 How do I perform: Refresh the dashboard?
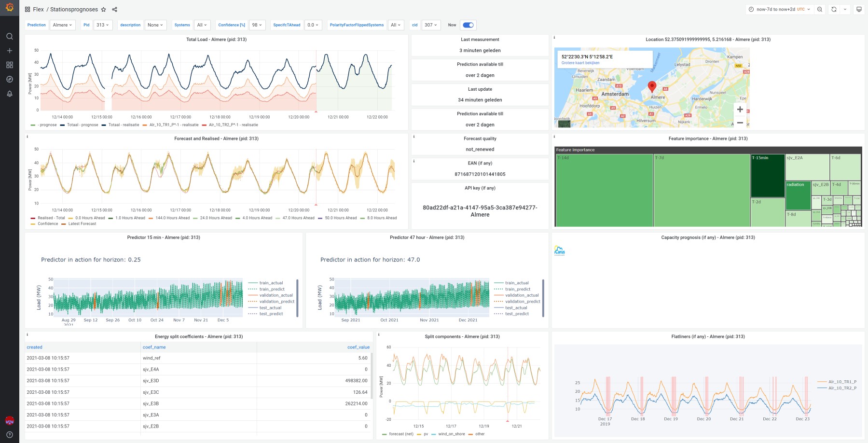[x=834, y=9]
